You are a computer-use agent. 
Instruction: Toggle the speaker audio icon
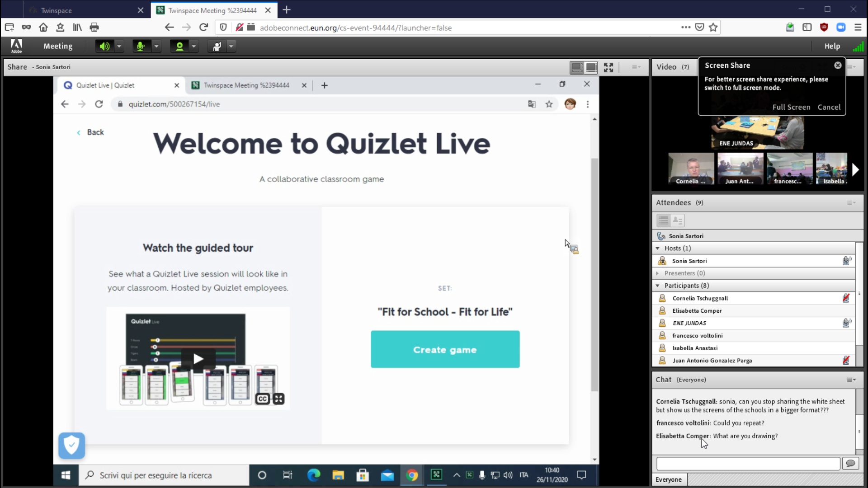104,46
